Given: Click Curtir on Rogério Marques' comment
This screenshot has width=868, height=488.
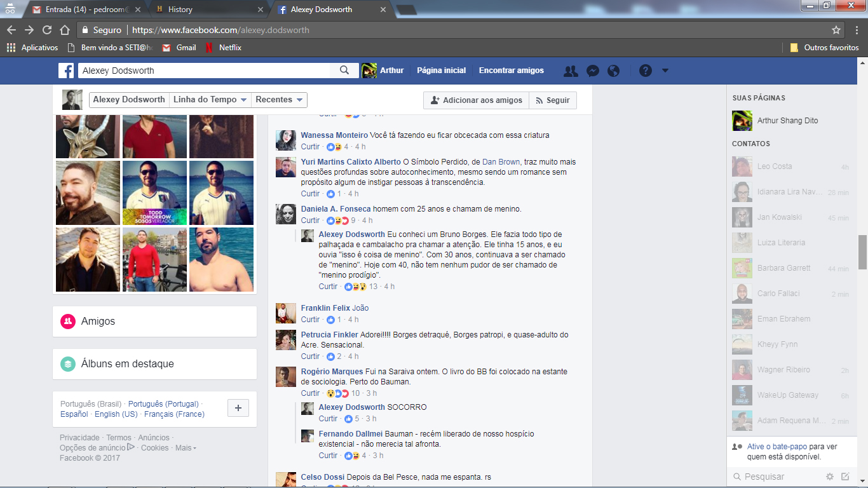Looking at the screenshot, I should pyautogui.click(x=311, y=393).
